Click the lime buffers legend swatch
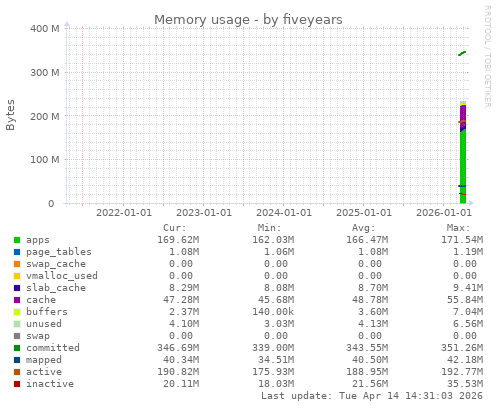 point(17,312)
